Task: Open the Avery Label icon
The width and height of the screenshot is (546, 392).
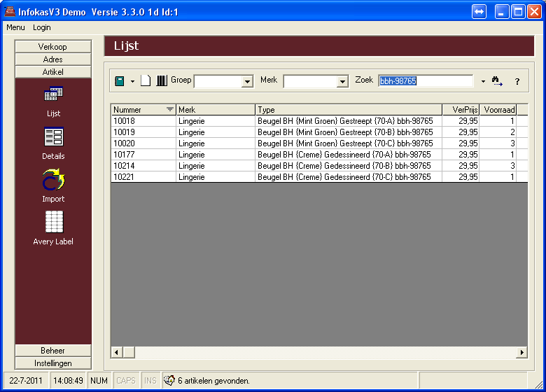Action: coord(53,223)
